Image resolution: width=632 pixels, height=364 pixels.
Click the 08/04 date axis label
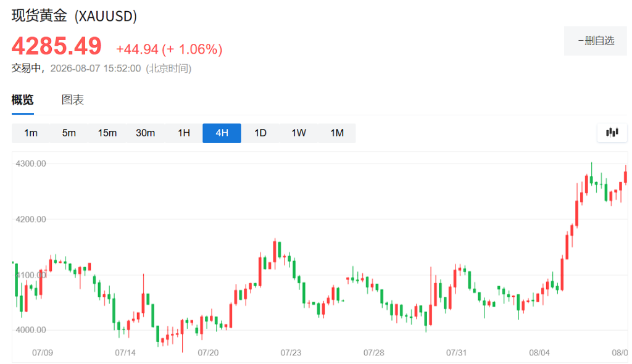point(539,353)
